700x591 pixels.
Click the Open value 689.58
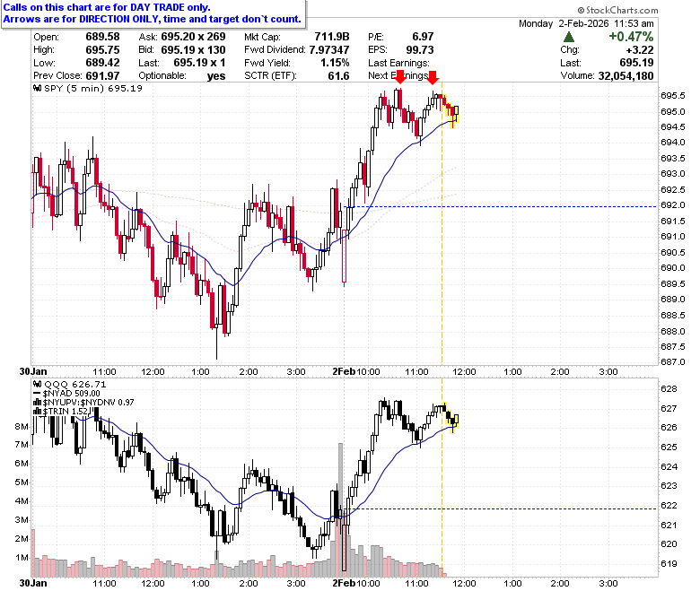(102, 37)
